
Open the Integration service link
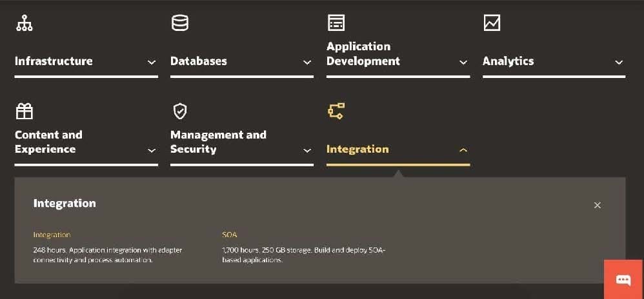[52, 235]
